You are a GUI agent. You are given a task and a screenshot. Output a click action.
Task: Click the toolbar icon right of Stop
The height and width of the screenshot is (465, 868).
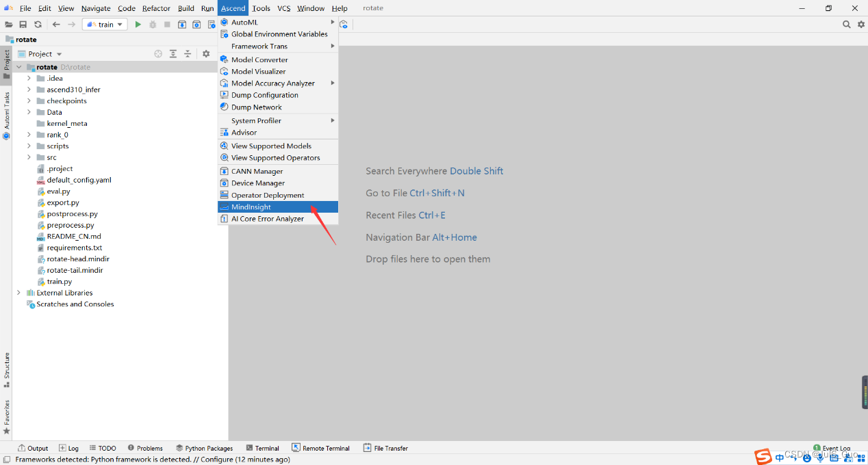click(182, 25)
